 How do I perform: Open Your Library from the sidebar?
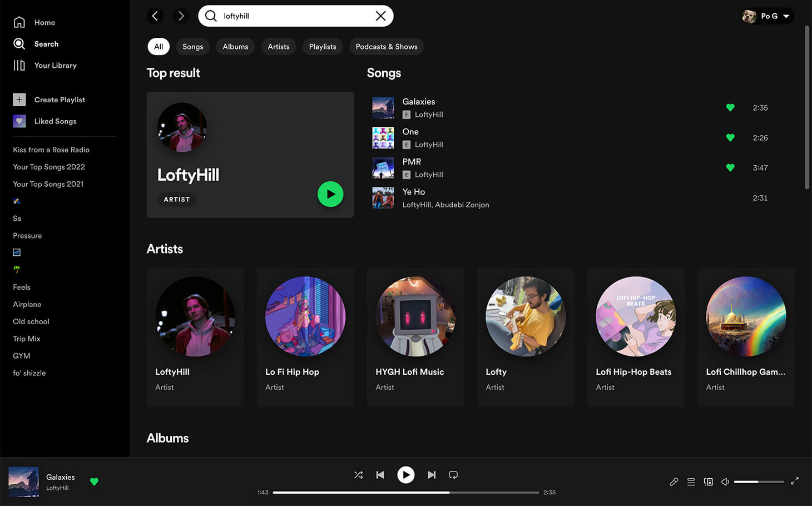point(19,65)
